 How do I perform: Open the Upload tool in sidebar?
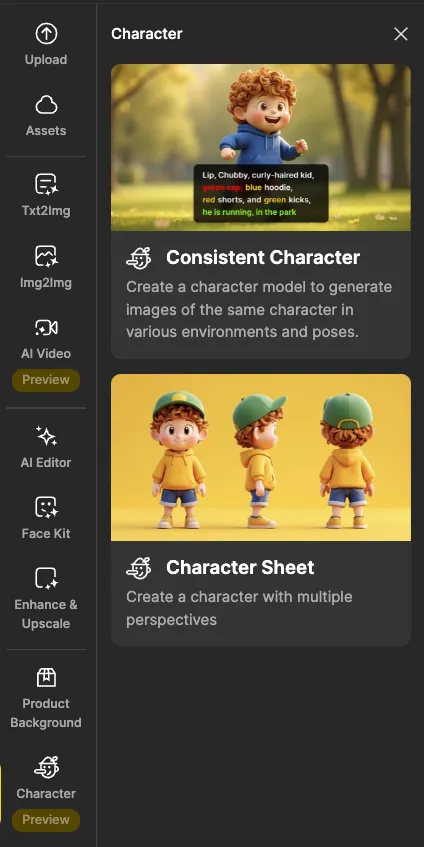coord(46,45)
